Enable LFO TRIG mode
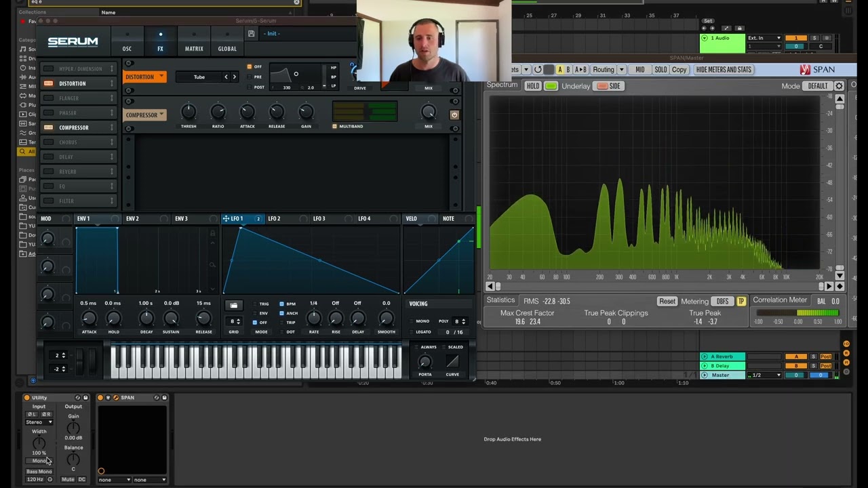This screenshot has height=488, width=868. point(254,304)
